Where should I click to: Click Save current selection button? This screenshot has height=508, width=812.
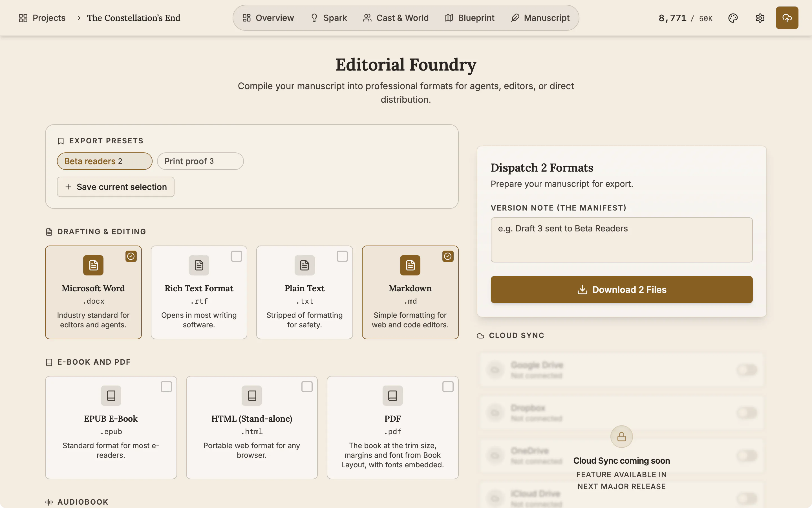coord(116,187)
